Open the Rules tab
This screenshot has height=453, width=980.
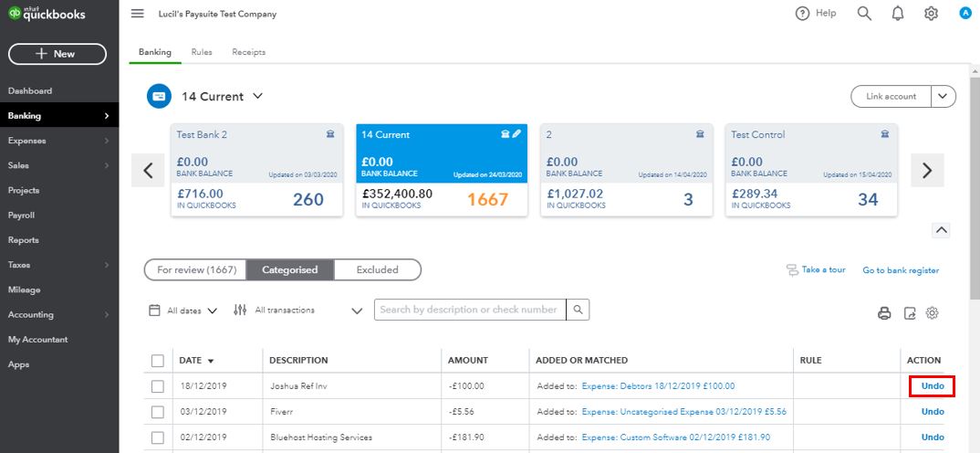click(x=202, y=52)
